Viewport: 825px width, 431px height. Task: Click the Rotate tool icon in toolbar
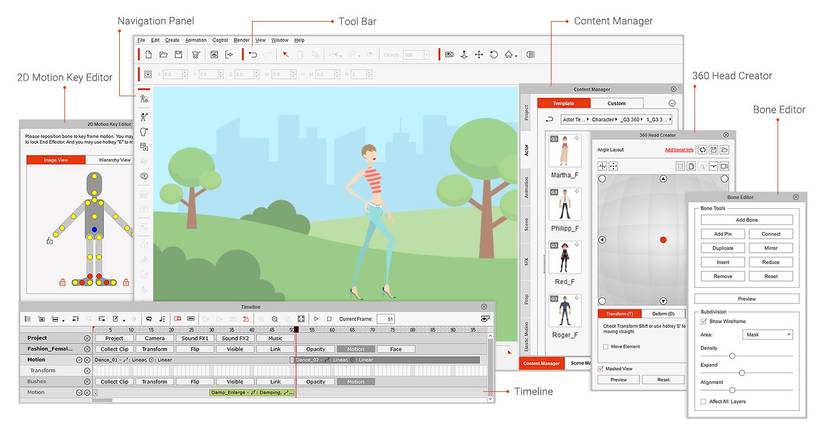tap(493, 54)
